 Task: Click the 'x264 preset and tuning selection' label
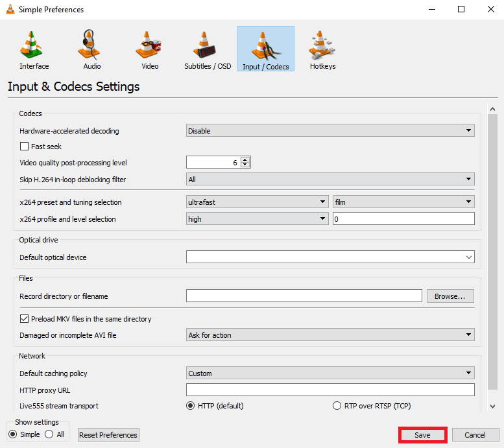coord(71,202)
